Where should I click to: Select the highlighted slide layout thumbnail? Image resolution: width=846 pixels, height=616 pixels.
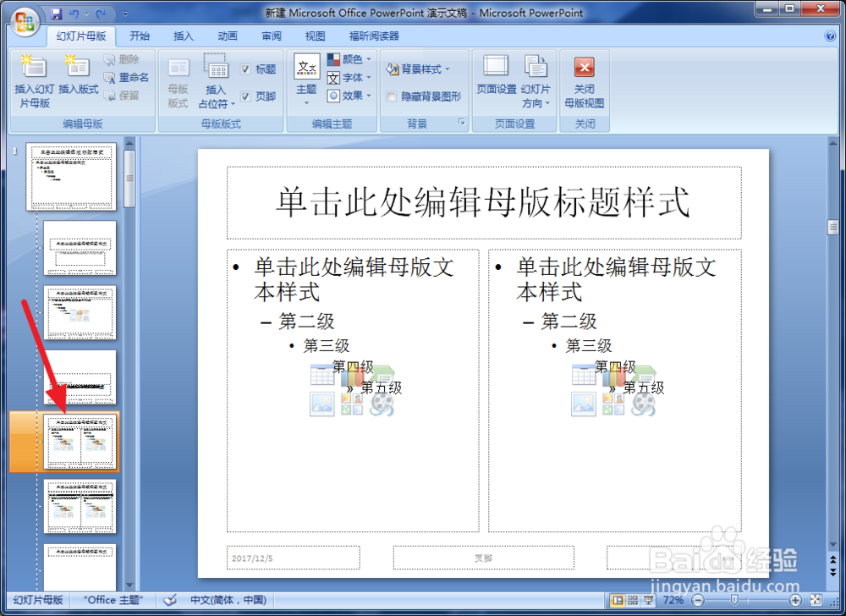pos(80,441)
